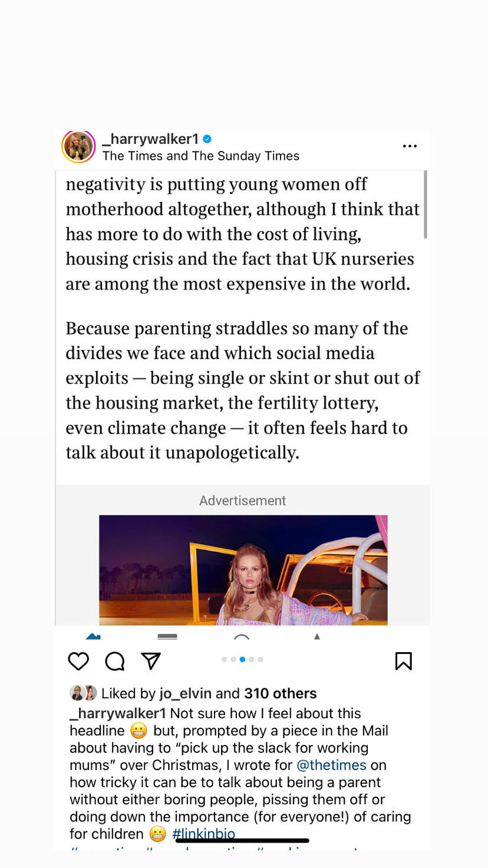Open the @thetimes mention in caption
The image size is (488, 868).
331,765
